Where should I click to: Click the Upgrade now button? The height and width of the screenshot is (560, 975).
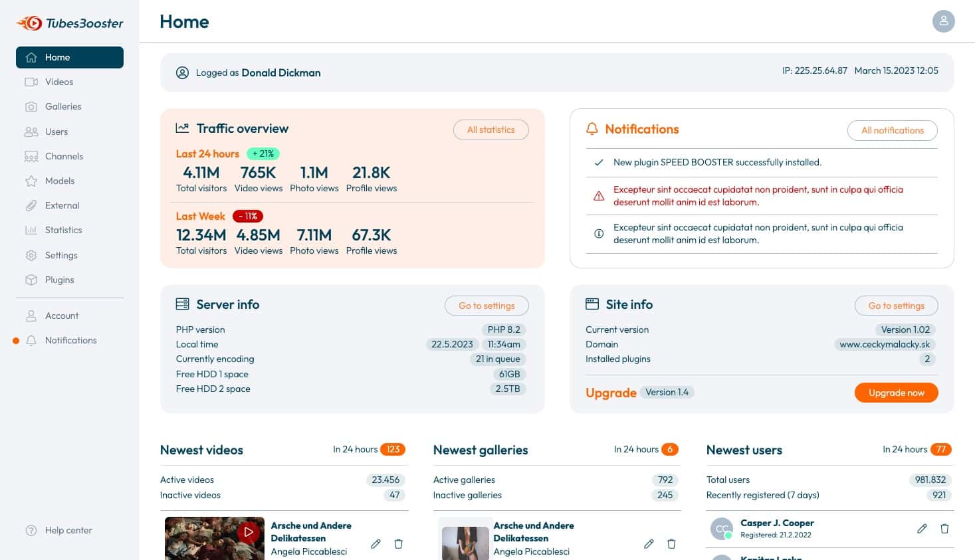(895, 393)
